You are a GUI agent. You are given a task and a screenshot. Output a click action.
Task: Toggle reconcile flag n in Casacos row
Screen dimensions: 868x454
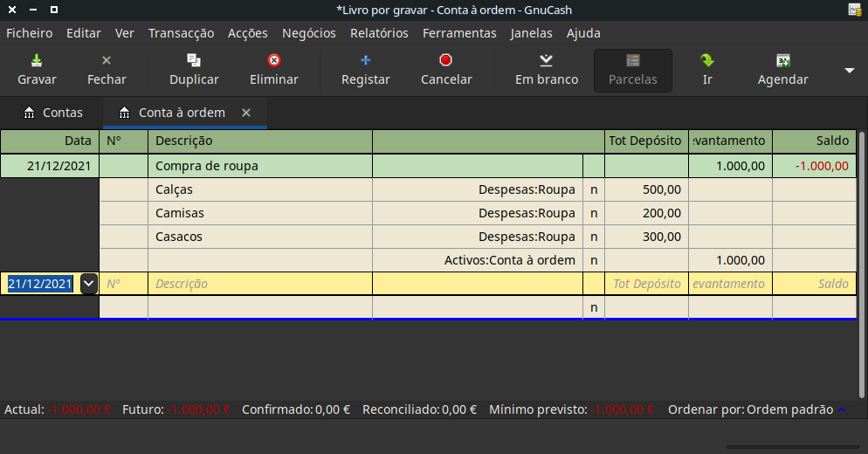(x=594, y=237)
